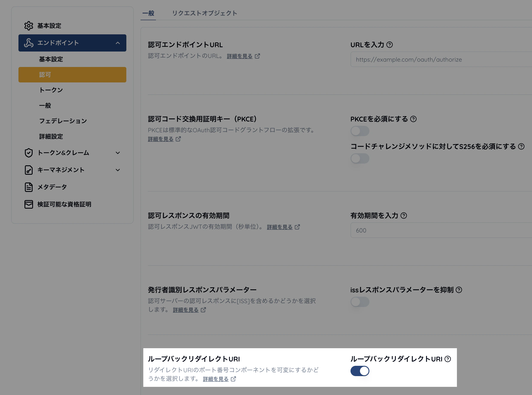Click the shield icon for トークン&クレーム
532x395 pixels.
pos(29,153)
